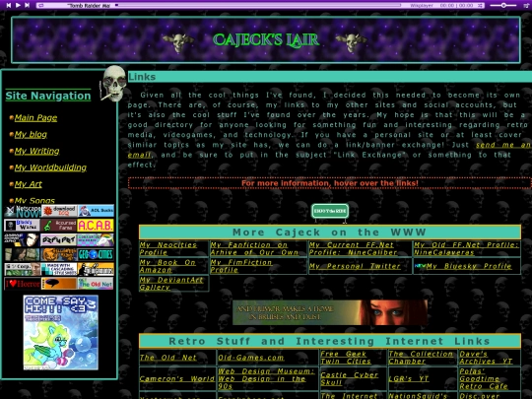This screenshot has width=532, height=399.
Task: Open My Old FF.Net Profile: NineCalaveras
Action: [x=466, y=248]
